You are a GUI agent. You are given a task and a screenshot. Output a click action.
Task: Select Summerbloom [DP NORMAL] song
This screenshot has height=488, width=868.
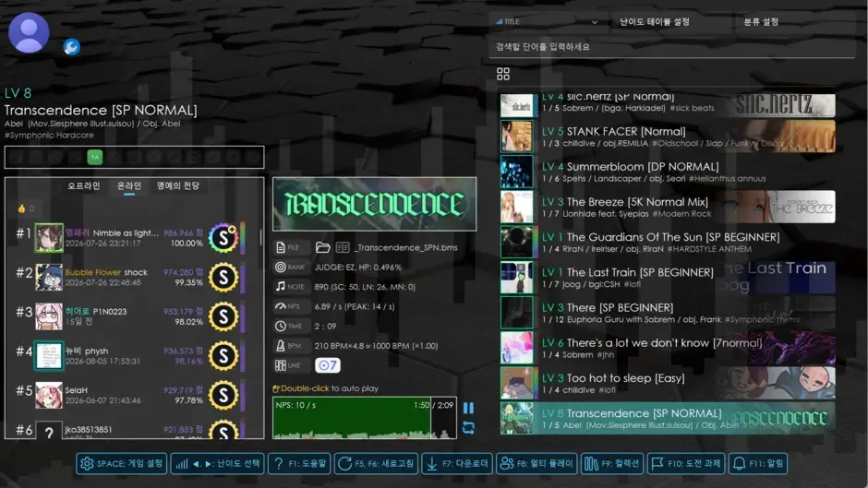coord(668,172)
